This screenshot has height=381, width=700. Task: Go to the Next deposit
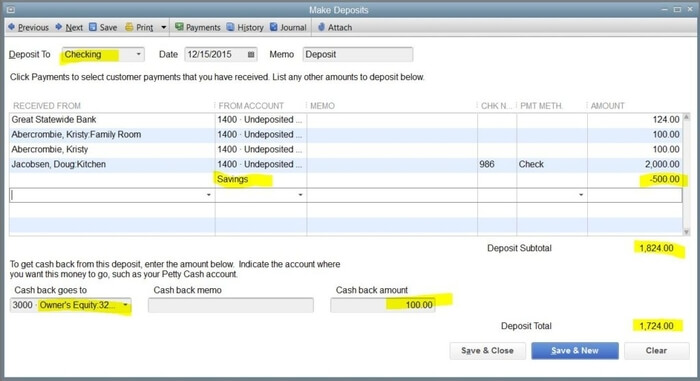click(x=69, y=27)
